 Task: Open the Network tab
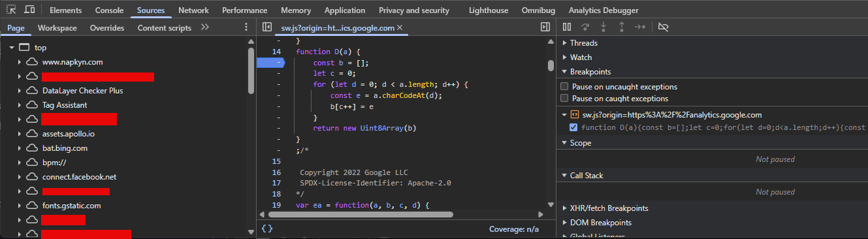[x=193, y=10]
